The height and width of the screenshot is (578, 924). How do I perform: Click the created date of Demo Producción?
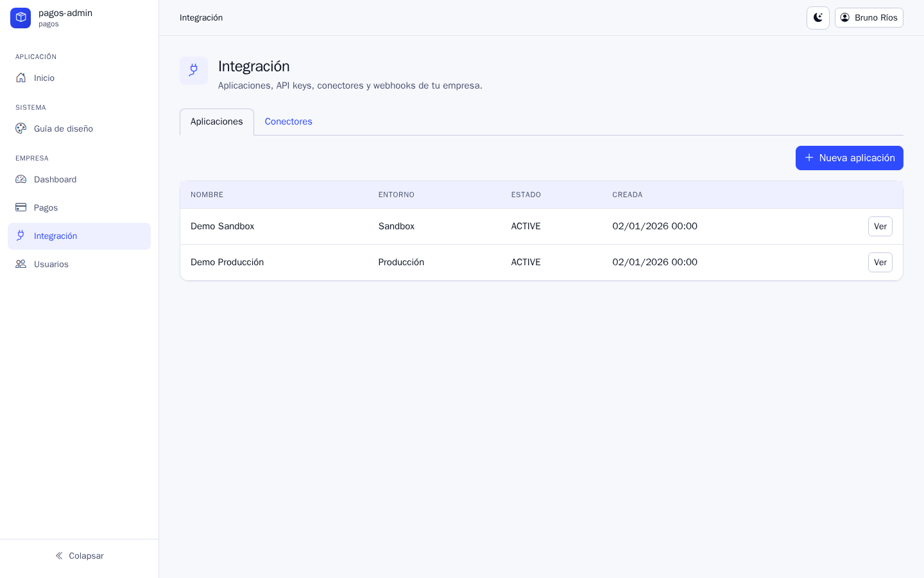(x=655, y=263)
